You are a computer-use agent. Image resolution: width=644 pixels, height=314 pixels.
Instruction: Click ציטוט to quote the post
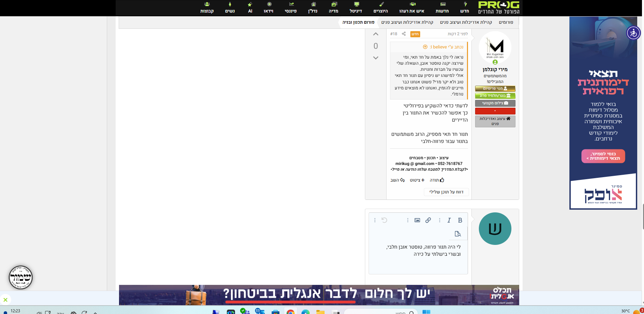coord(417,180)
